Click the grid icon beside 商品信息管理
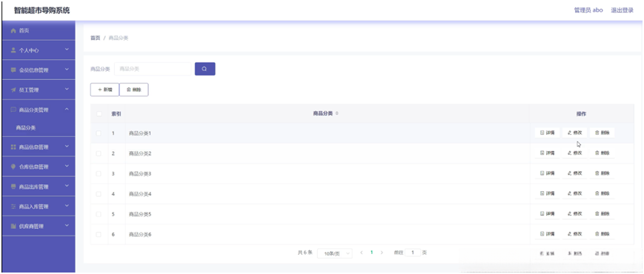The width and height of the screenshot is (644, 274). pyautogui.click(x=13, y=147)
